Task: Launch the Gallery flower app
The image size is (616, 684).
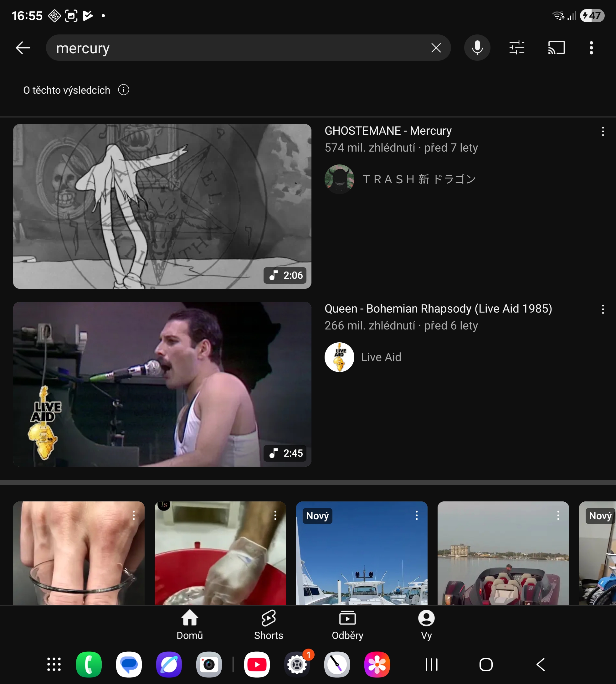Action: pos(377,664)
